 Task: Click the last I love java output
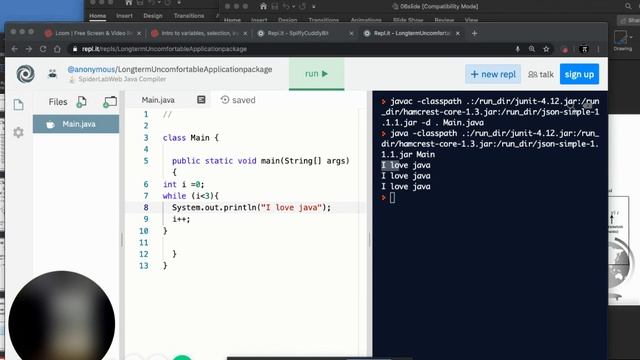[406, 187]
